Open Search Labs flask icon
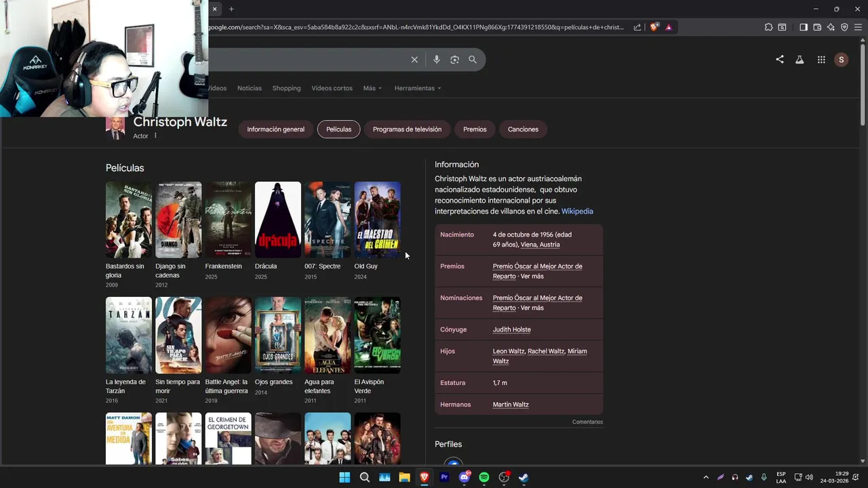868x488 pixels. tap(800, 60)
